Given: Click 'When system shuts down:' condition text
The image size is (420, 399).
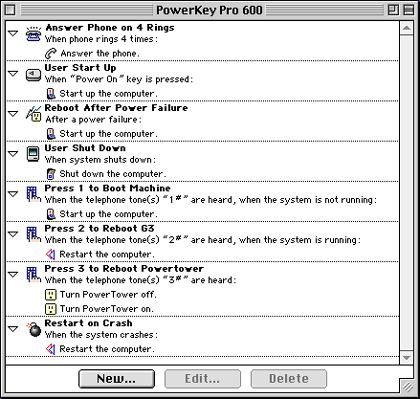Looking at the screenshot, I should click(x=100, y=160).
